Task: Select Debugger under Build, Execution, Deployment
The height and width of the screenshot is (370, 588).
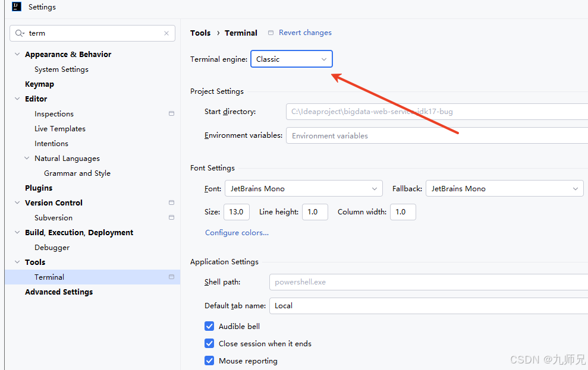Action: pyautogui.click(x=52, y=248)
